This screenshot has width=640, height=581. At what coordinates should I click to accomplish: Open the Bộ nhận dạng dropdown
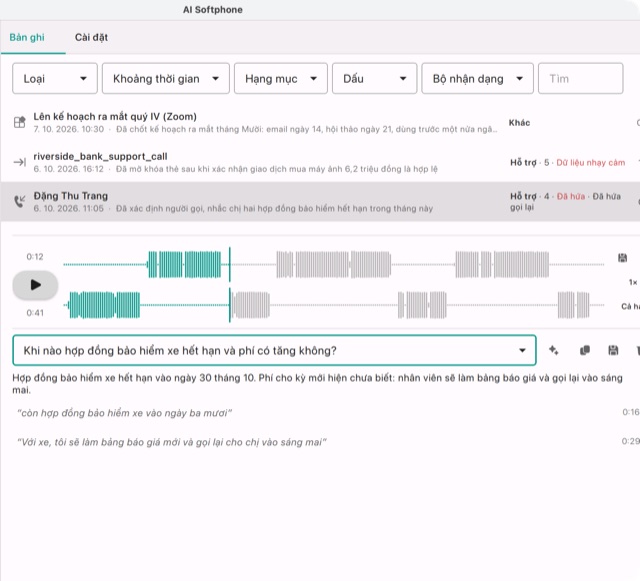point(477,78)
